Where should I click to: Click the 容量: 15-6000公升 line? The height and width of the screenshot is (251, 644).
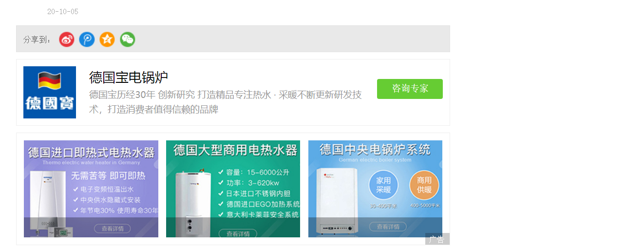[x=254, y=173]
